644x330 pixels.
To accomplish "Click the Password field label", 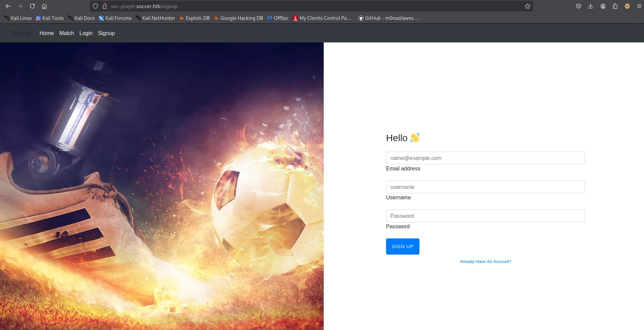I will click(398, 227).
